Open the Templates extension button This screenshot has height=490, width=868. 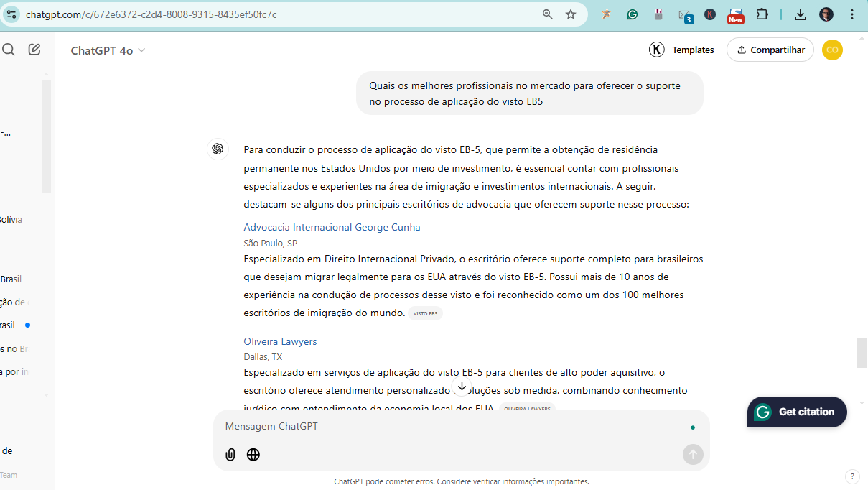click(681, 50)
